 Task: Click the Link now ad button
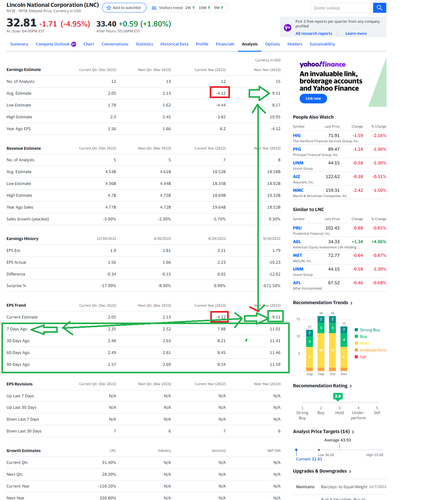tap(313, 98)
